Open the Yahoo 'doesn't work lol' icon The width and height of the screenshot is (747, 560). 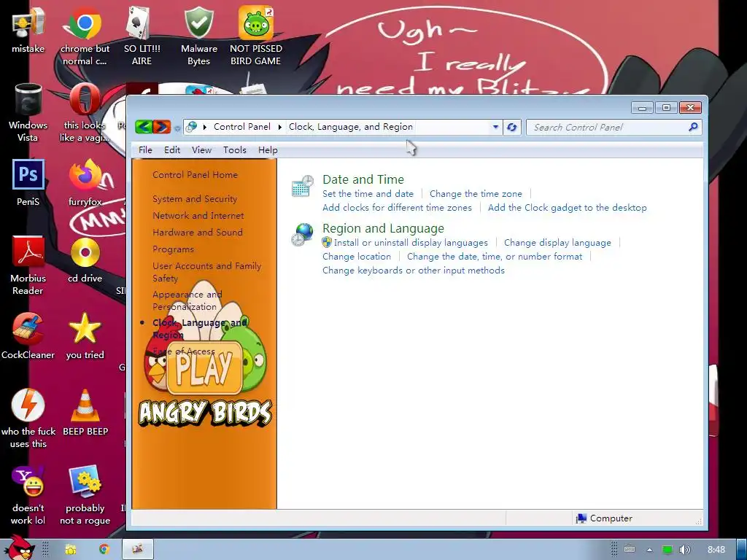coord(28,495)
